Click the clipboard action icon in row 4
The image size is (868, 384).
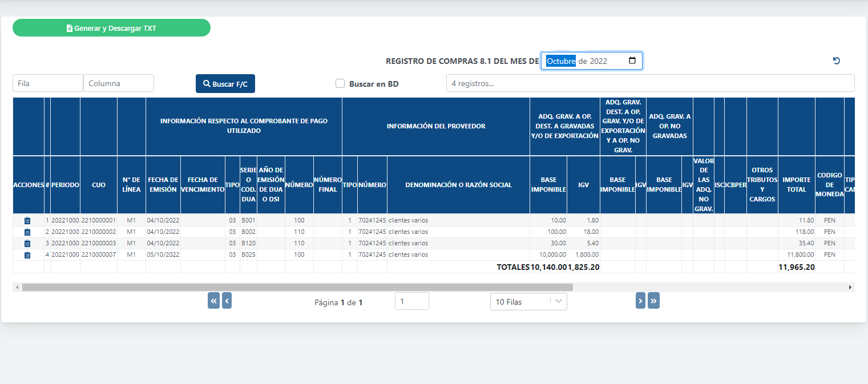[27, 255]
